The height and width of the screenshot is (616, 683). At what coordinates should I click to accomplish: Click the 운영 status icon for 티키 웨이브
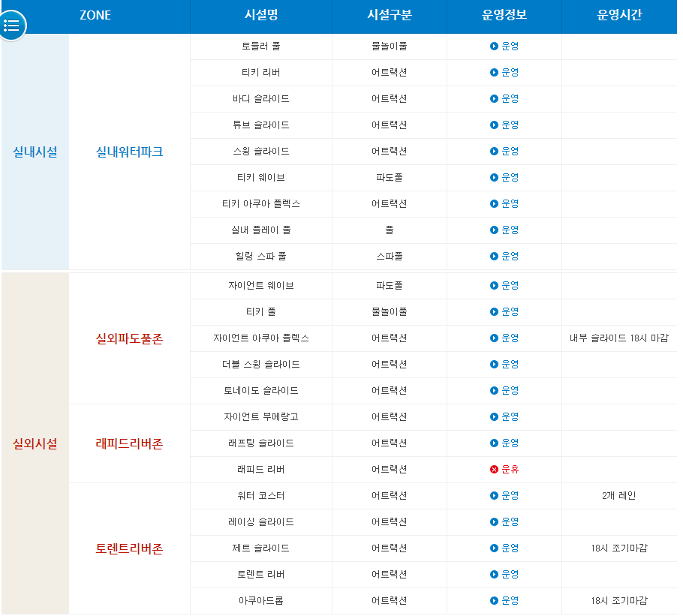pos(494,177)
